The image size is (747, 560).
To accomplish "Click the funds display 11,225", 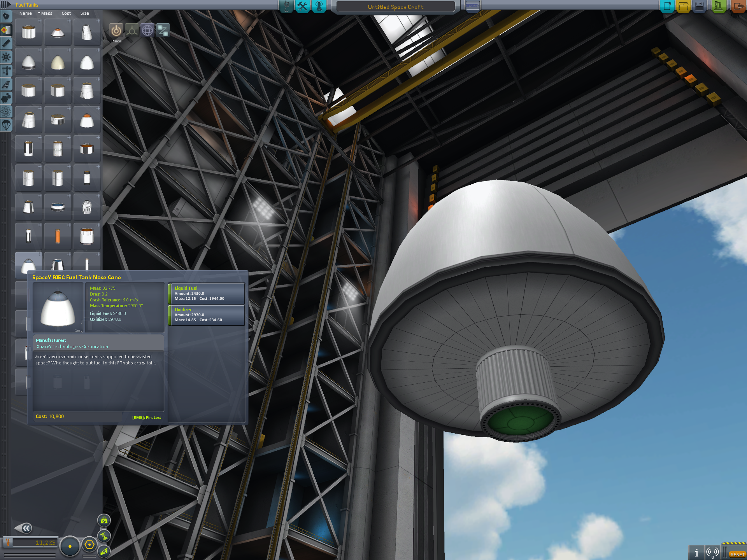I will coord(34,542).
